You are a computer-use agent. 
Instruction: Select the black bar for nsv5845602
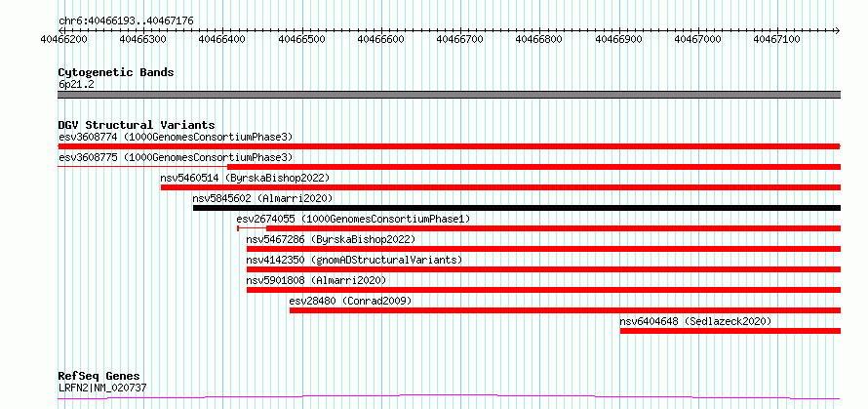click(x=517, y=208)
